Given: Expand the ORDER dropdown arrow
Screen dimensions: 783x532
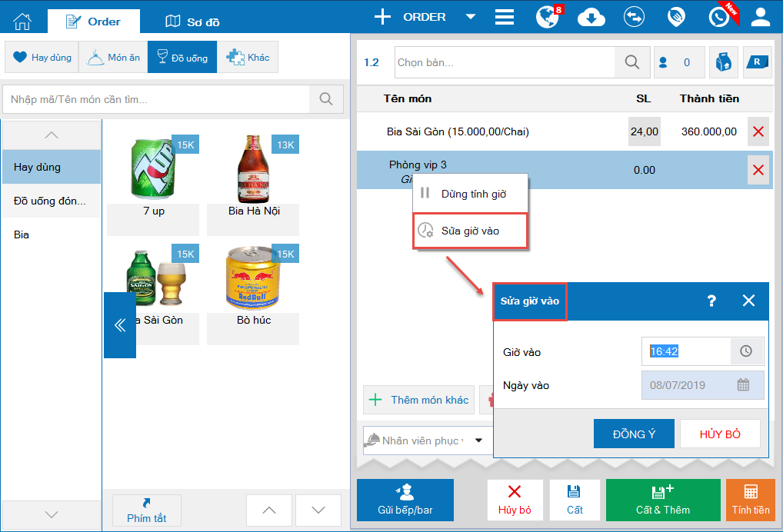Looking at the screenshot, I should [471, 17].
